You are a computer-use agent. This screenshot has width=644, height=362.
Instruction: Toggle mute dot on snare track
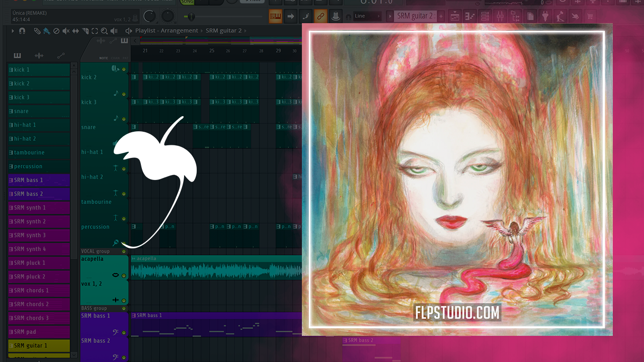pos(124,119)
